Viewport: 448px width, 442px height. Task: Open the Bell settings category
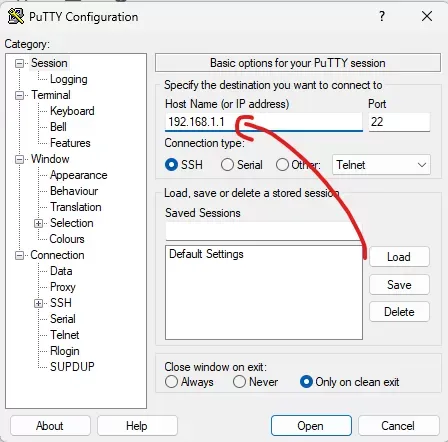click(x=58, y=127)
